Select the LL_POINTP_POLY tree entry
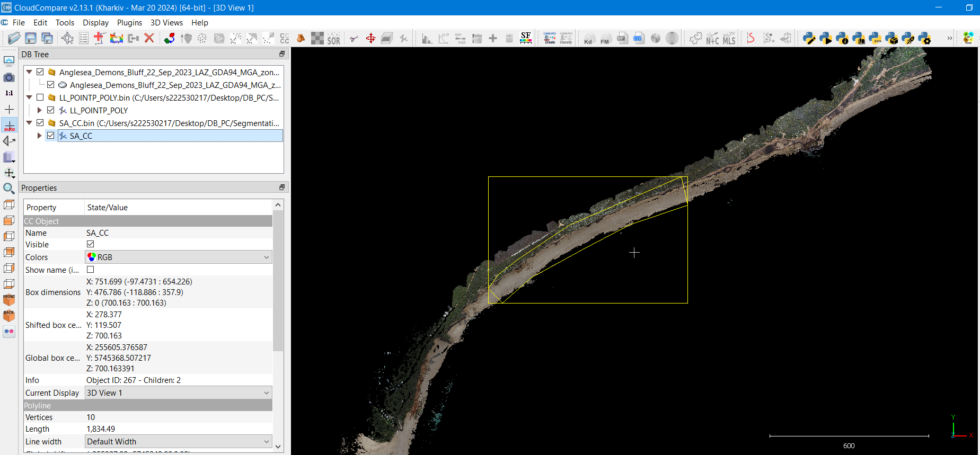The image size is (980, 455). tap(99, 110)
